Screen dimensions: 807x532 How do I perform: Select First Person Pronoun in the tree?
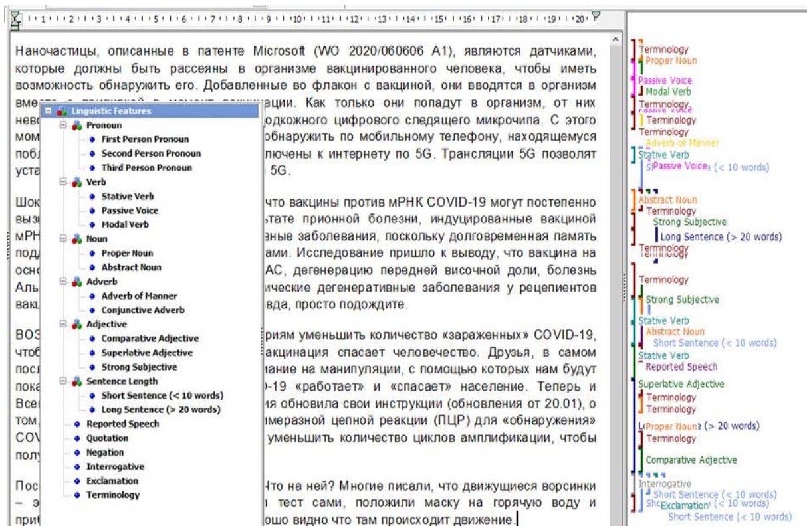144,139
